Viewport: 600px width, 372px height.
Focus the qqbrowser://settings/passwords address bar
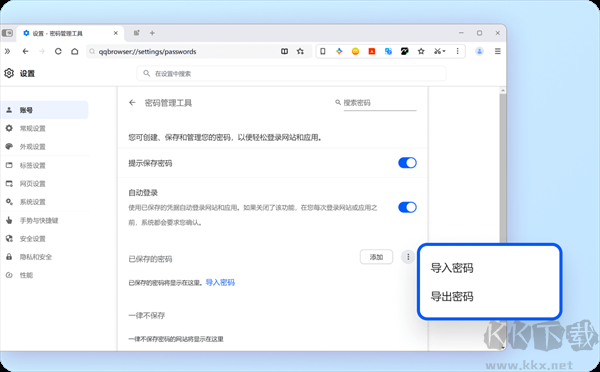[x=187, y=51]
